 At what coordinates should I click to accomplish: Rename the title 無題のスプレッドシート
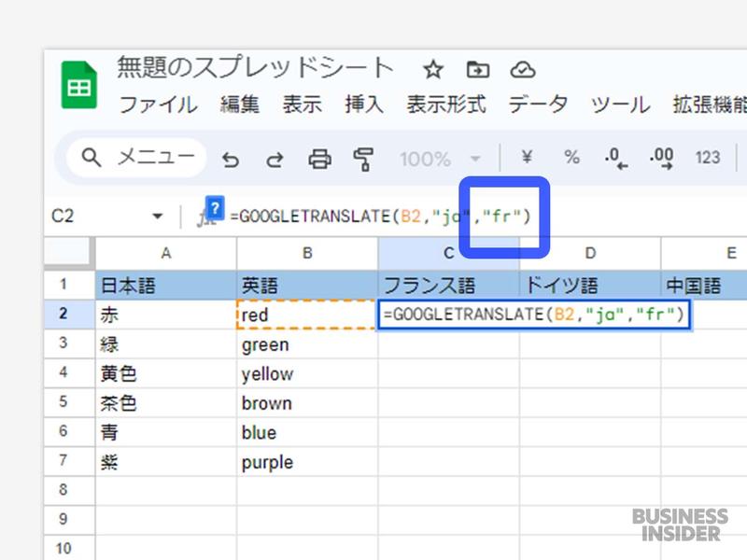click(x=255, y=67)
